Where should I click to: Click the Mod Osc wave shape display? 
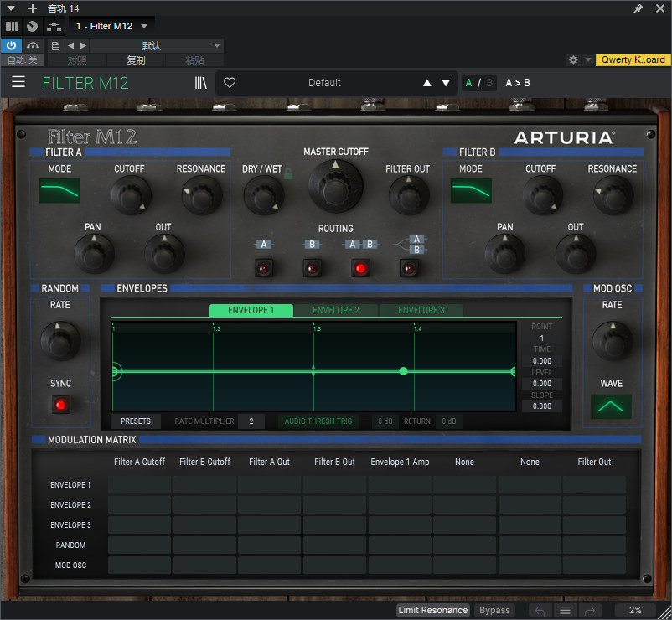click(611, 406)
